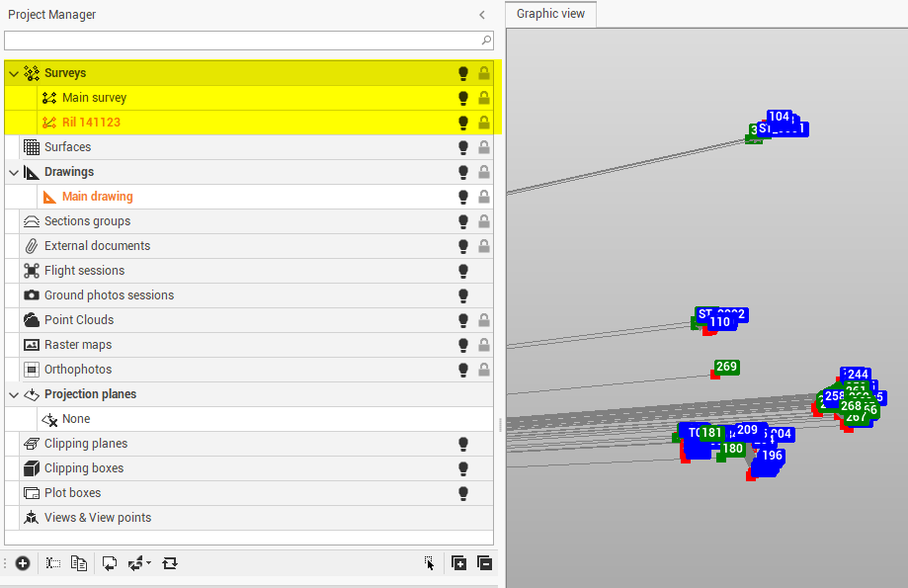Switch to the Graphic view tab
The image size is (908, 588).
point(550,14)
